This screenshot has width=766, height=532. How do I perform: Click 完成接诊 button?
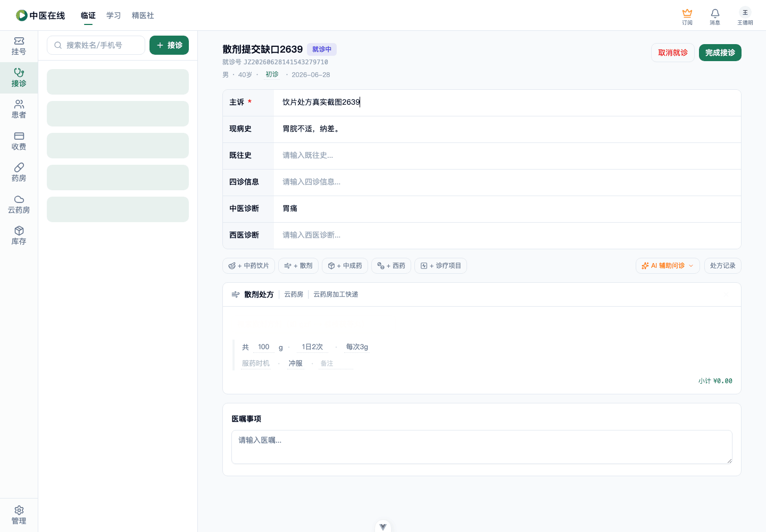720,53
